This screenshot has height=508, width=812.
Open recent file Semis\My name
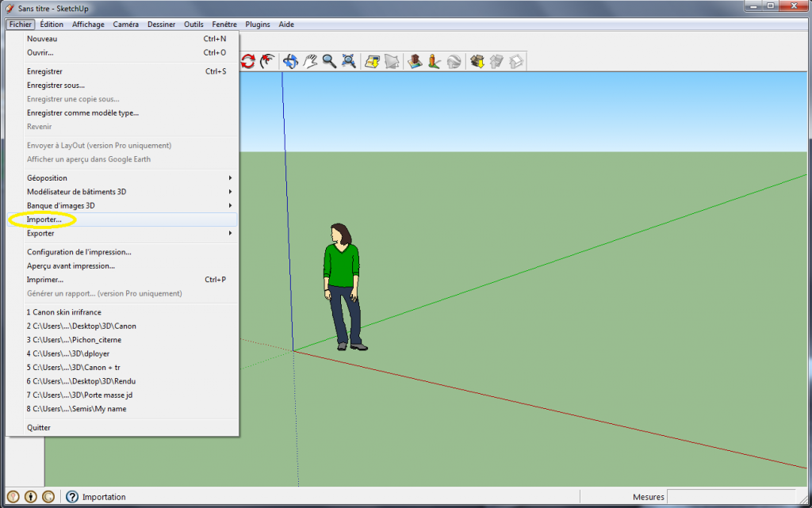coord(122,409)
